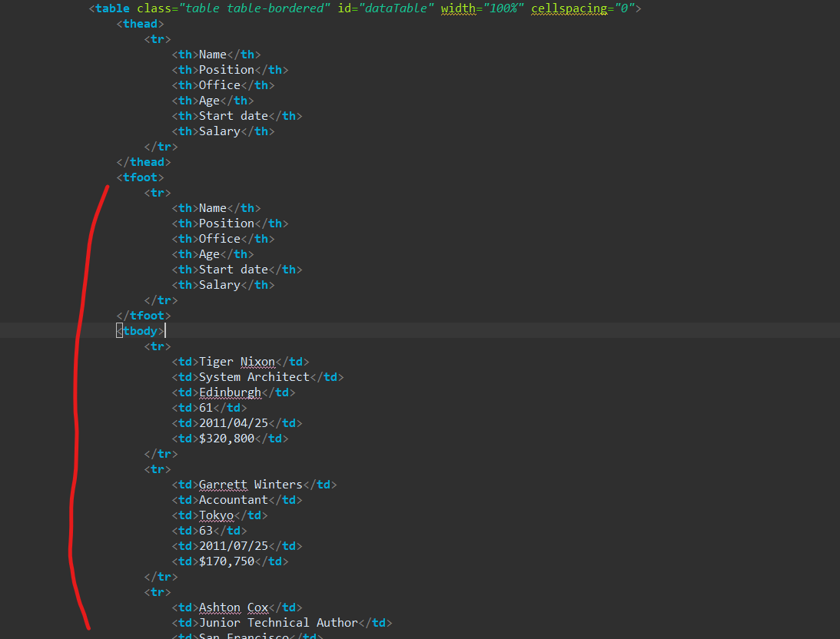The image size is (840, 639).
Task: Click the age value "63"
Action: pyautogui.click(x=206, y=531)
